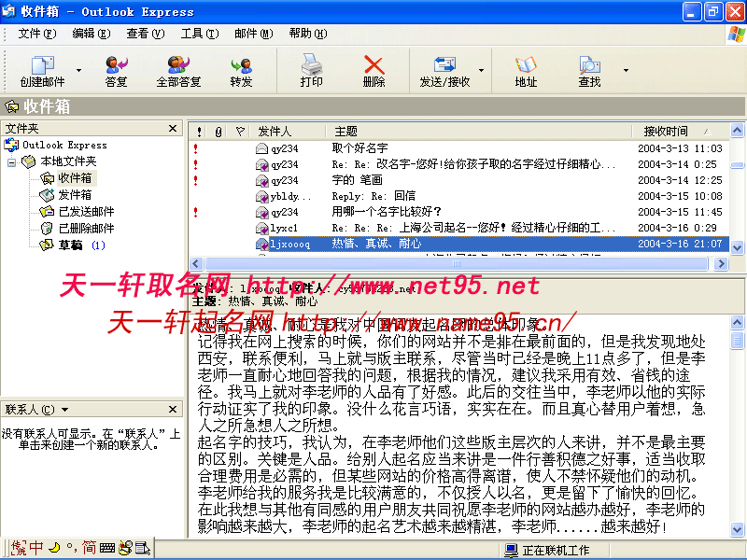Close the 文件夹 pane with X
Image resolution: width=747 pixels, height=560 pixels.
click(x=173, y=129)
